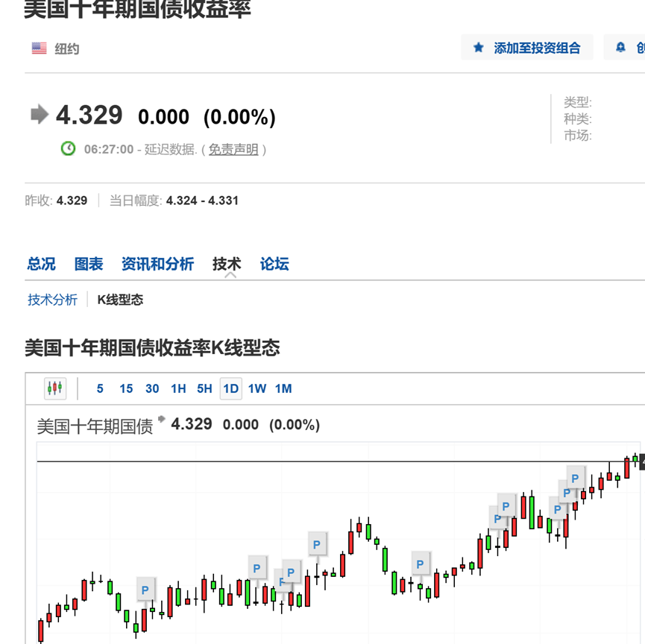This screenshot has height=644, width=645.
Task: Open the 总况 tab
Action: pyautogui.click(x=41, y=264)
